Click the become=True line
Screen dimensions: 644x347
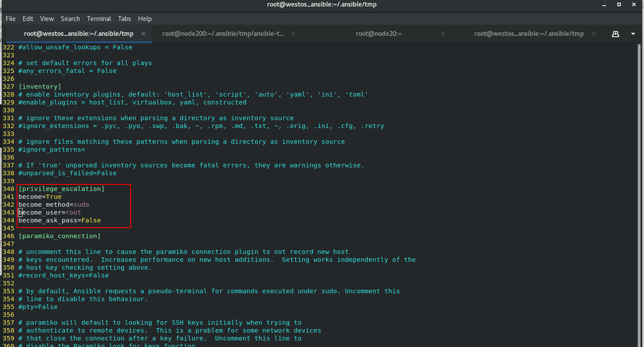click(40, 197)
